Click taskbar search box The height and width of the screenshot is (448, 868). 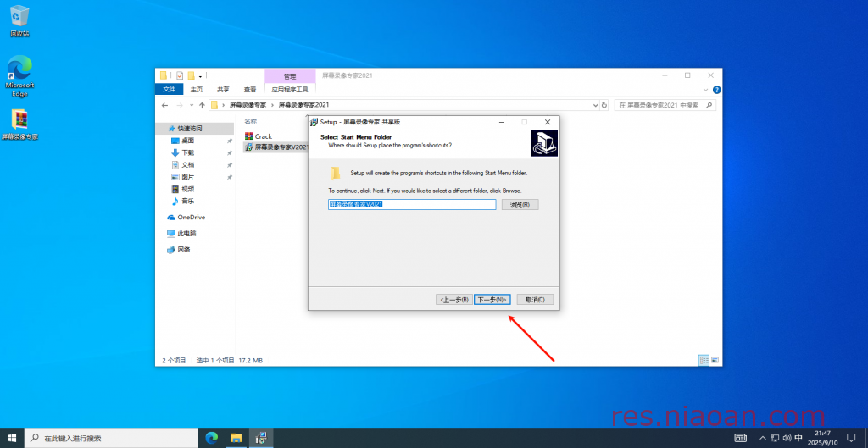coord(111,438)
